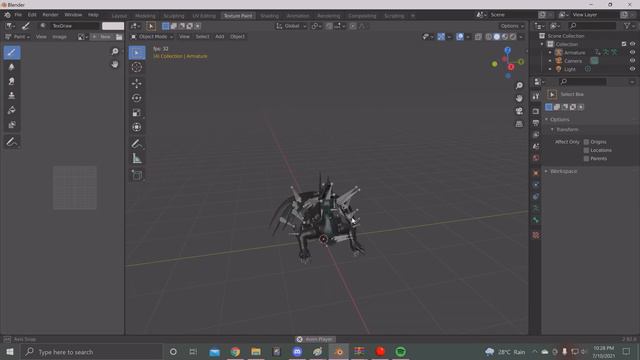This screenshot has width=640, height=360.
Task: Hide the Camera object in outliner
Action: click(x=632, y=61)
